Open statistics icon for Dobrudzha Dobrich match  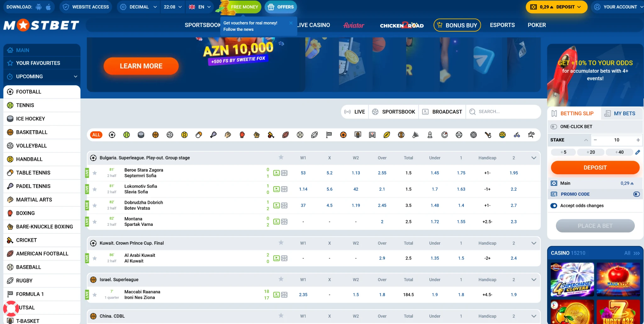284,205
